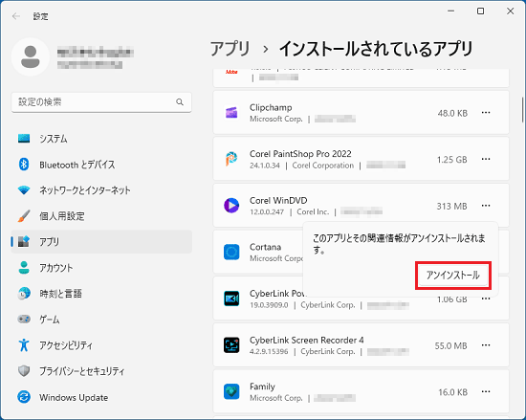Screen dimensions: 526x420
Task: Click the アクセシビリティ figure icon
Action: (24, 344)
